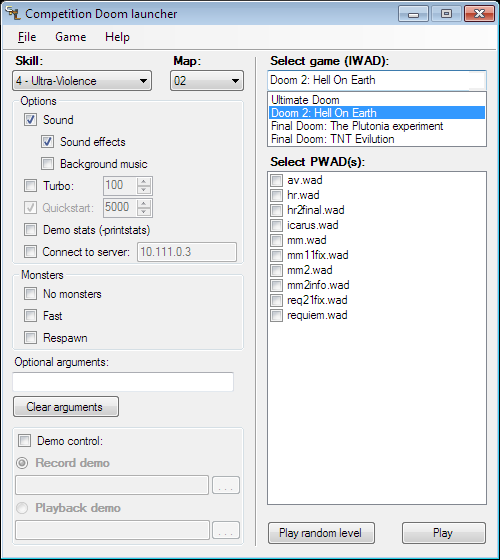
Task: Select Final Doom: TNT Evilution
Action: [x=377, y=139]
